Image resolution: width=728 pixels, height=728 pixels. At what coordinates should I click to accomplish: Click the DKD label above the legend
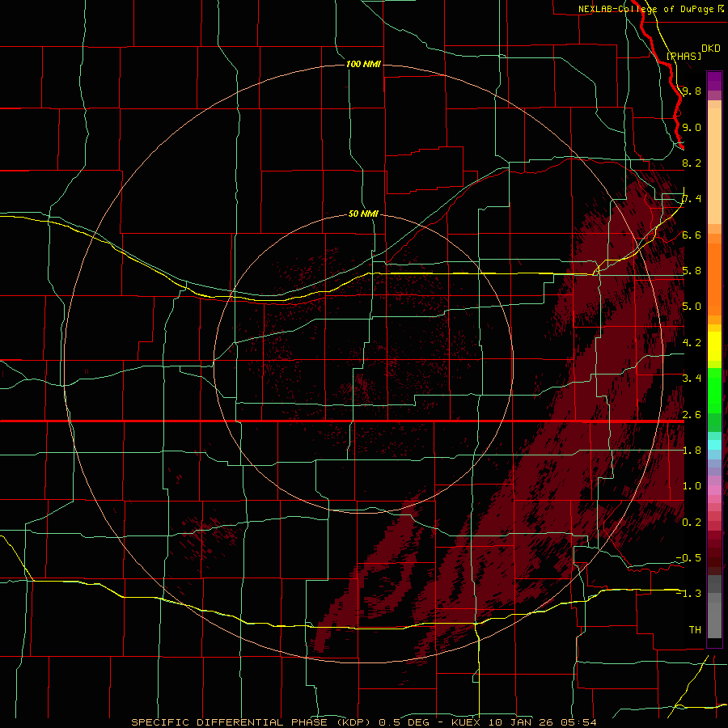711,48
